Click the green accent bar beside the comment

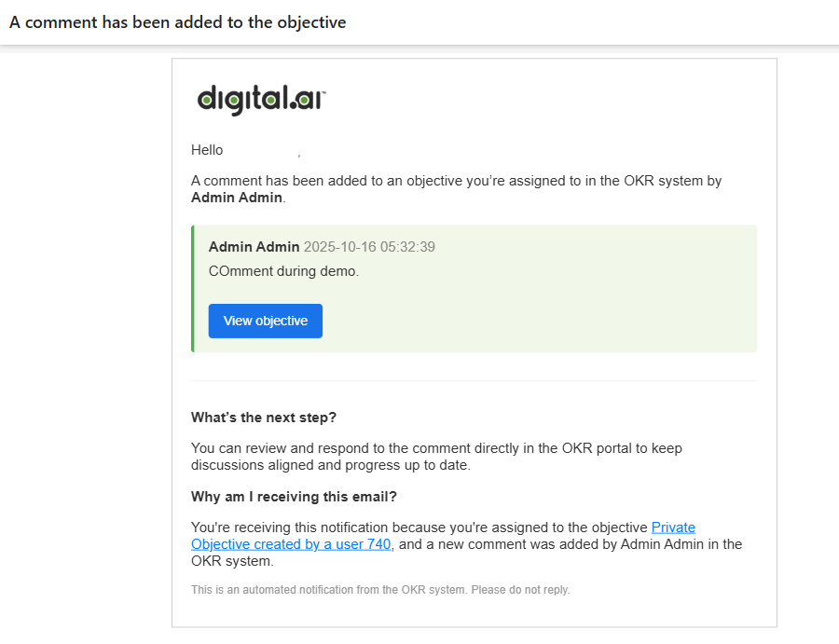point(193,287)
